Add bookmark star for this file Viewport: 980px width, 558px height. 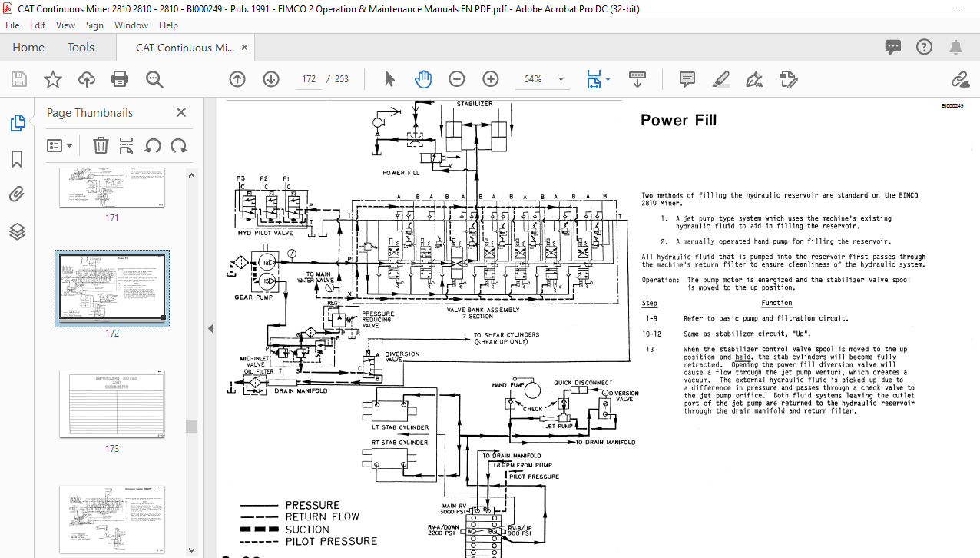click(x=53, y=79)
